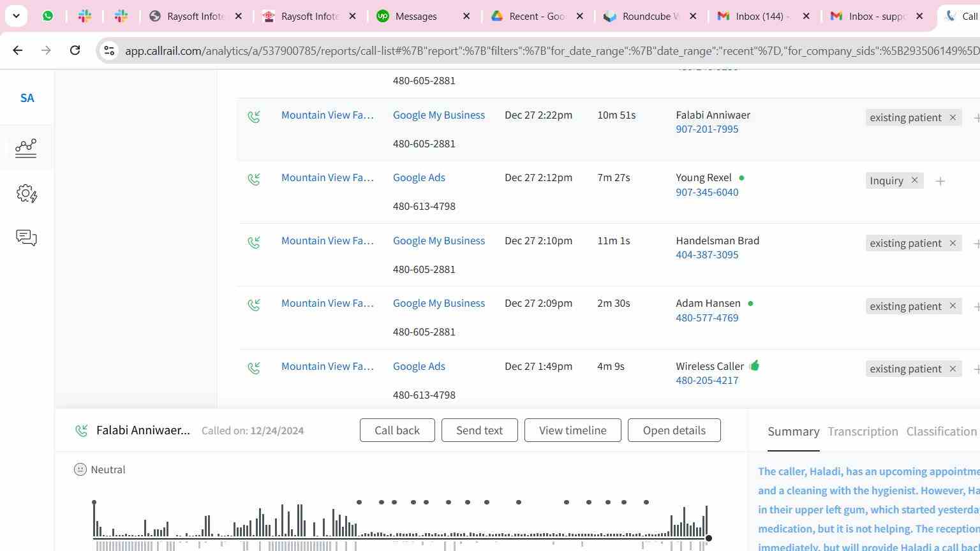Viewport: 980px width, 551px height.
Task: View site information icon in address bar
Action: 109,50
